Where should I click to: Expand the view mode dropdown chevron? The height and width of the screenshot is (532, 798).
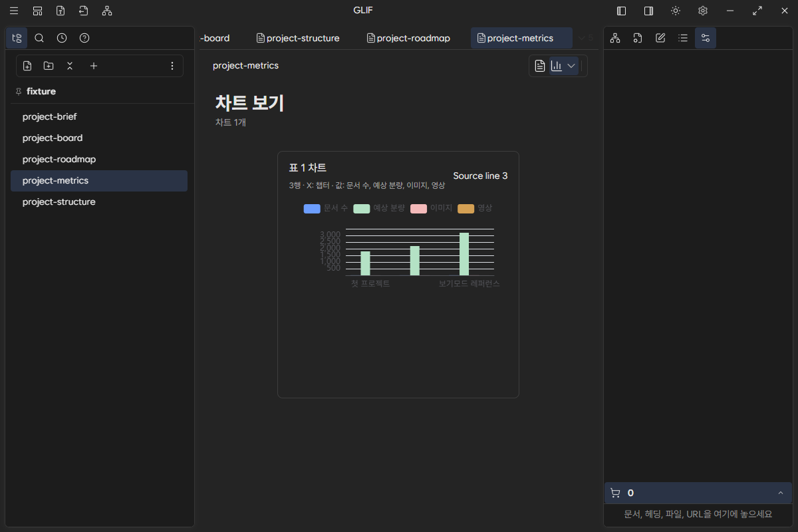pos(571,66)
